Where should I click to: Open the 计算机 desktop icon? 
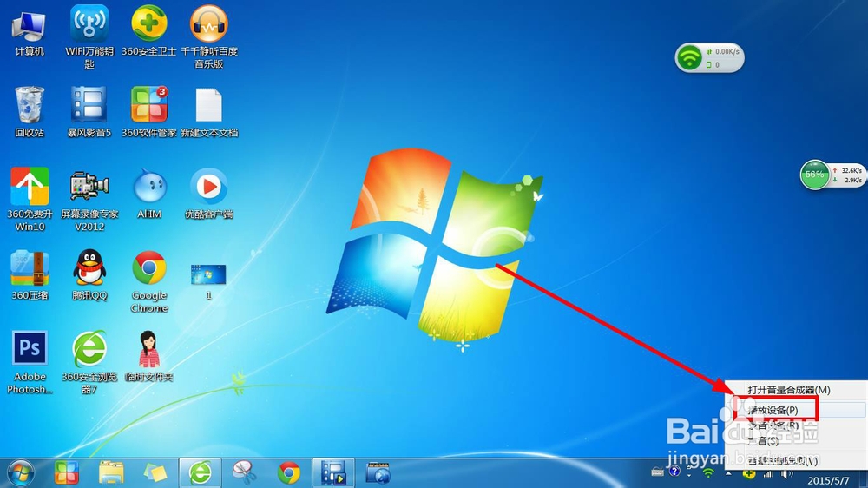30,33
